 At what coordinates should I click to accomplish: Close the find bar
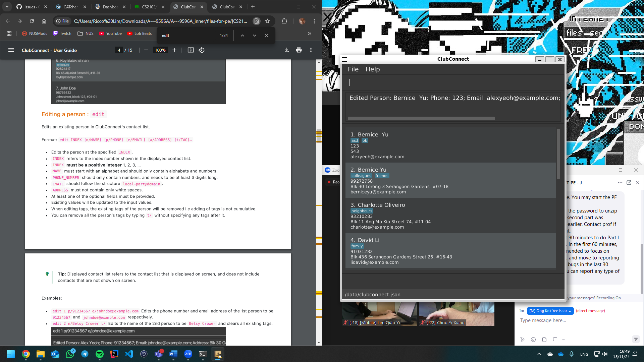(266, 36)
